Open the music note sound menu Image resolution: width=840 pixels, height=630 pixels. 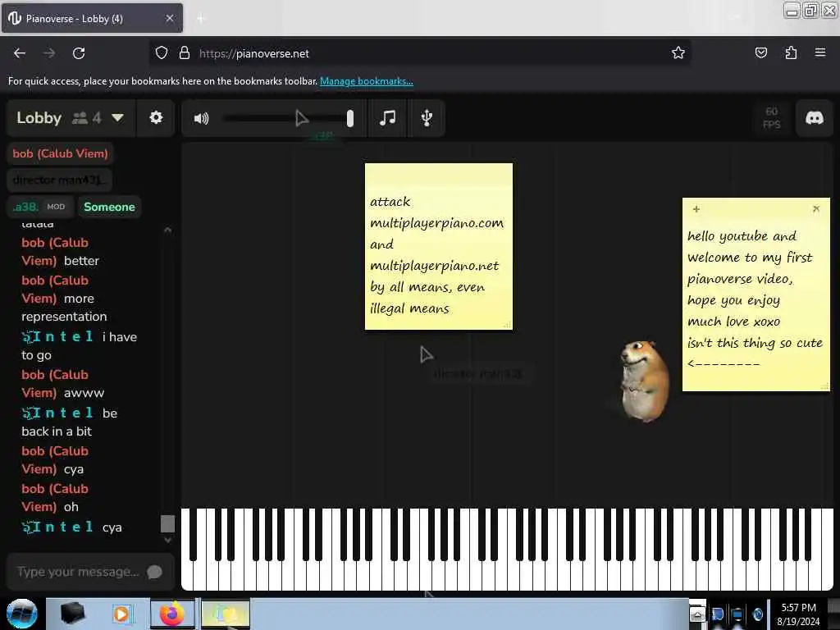point(387,118)
